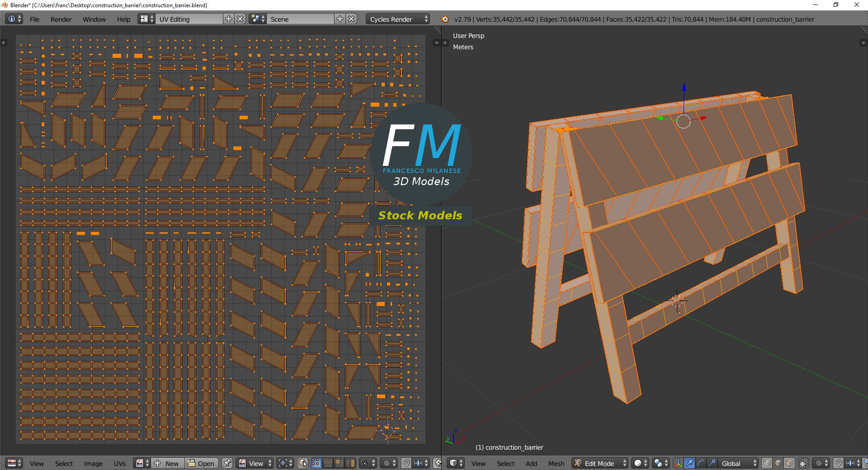Open the Image menu
Screen dimensions: 868x470
(93, 464)
